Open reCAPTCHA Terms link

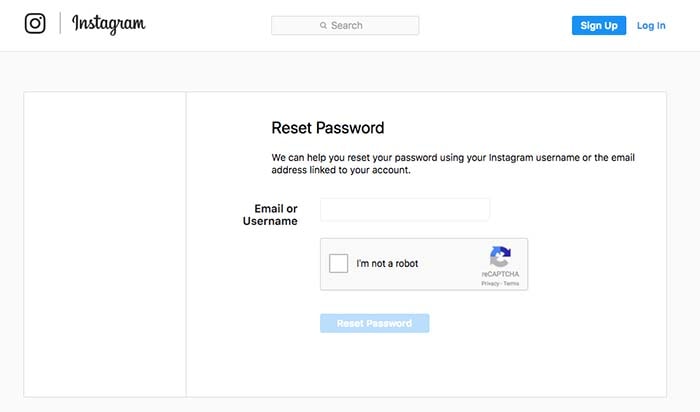coord(511,283)
